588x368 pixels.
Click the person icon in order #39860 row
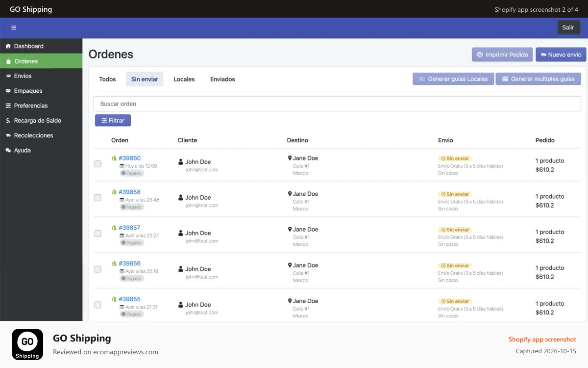click(181, 161)
